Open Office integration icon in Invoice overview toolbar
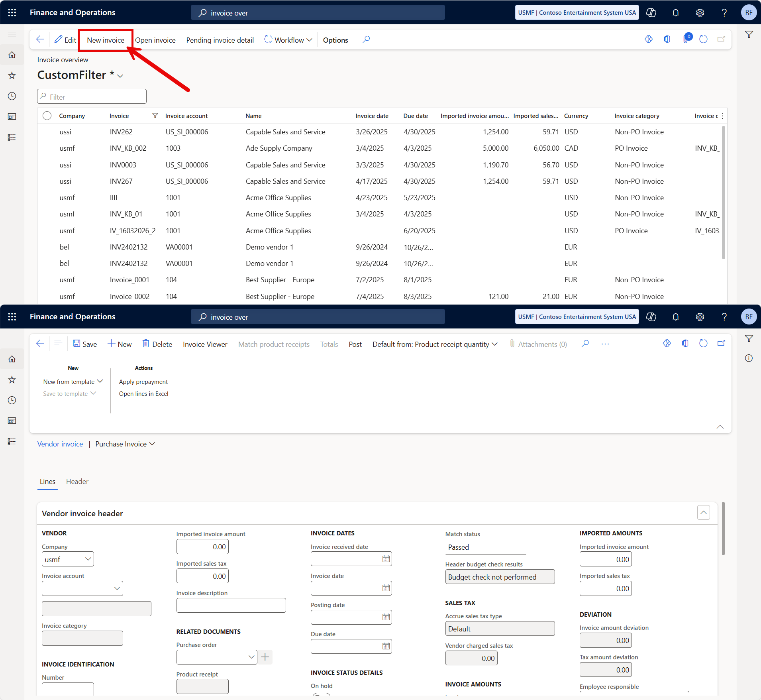Screen dimensions: 761x700 (x=667, y=39)
